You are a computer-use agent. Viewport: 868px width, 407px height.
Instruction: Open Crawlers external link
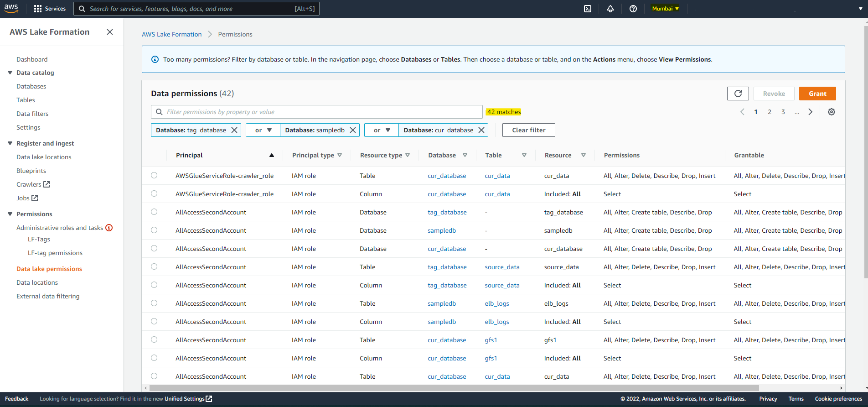pyautogui.click(x=33, y=184)
